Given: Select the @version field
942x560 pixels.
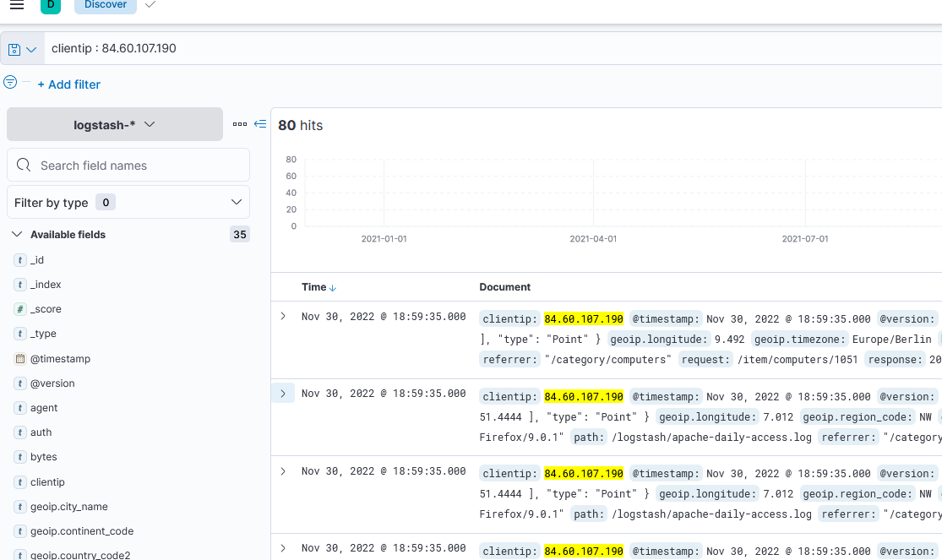Looking at the screenshot, I should coord(52,383).
